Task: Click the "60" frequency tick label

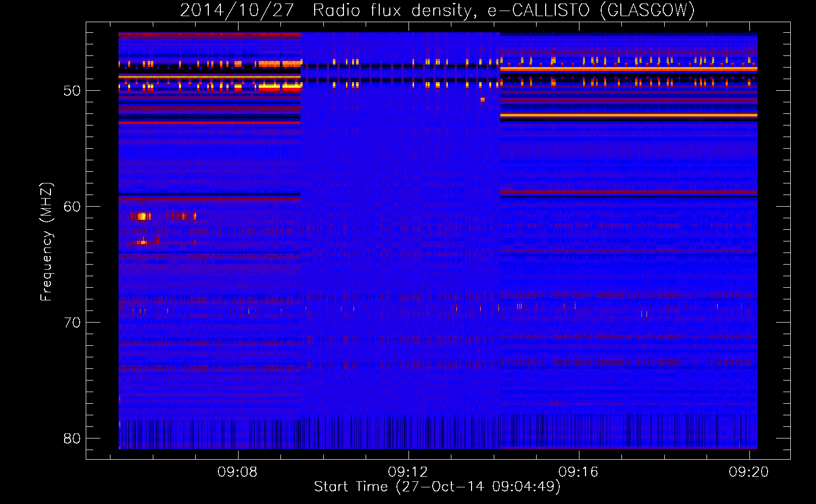Action: [72, 207]
